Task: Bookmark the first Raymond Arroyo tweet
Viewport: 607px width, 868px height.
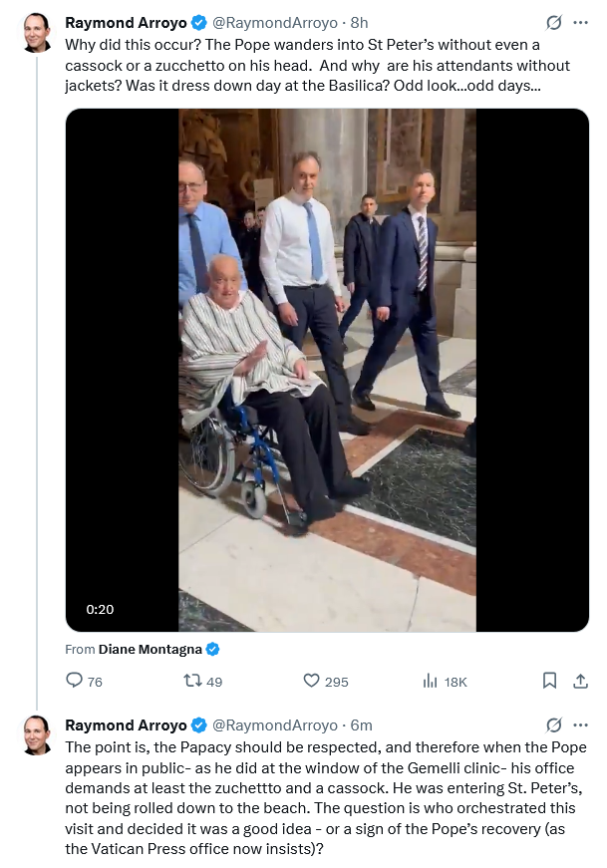Action: (x=549, y=681)
